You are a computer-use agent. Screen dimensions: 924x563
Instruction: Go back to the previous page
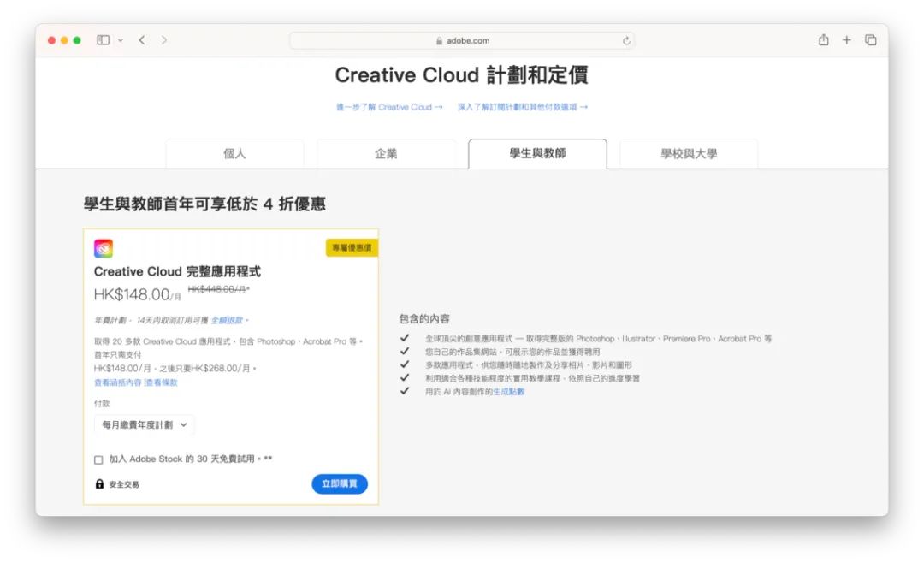142,40
